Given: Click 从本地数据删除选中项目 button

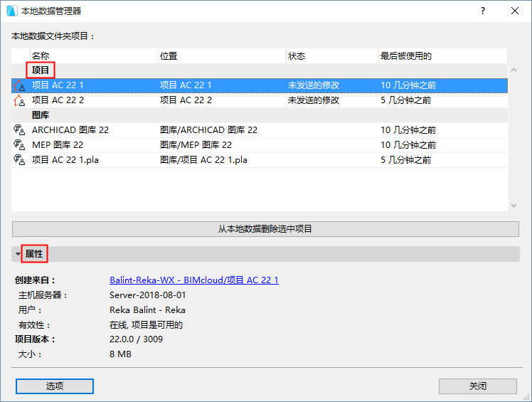Looking at the screenshot, I should click(265, 229).
